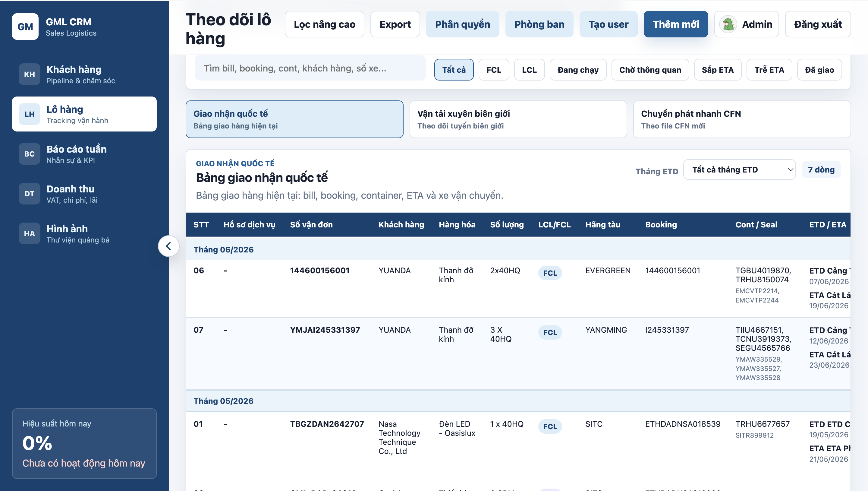
Task: Click the Tháng 06/2026 group row
Action: [518, 249]
